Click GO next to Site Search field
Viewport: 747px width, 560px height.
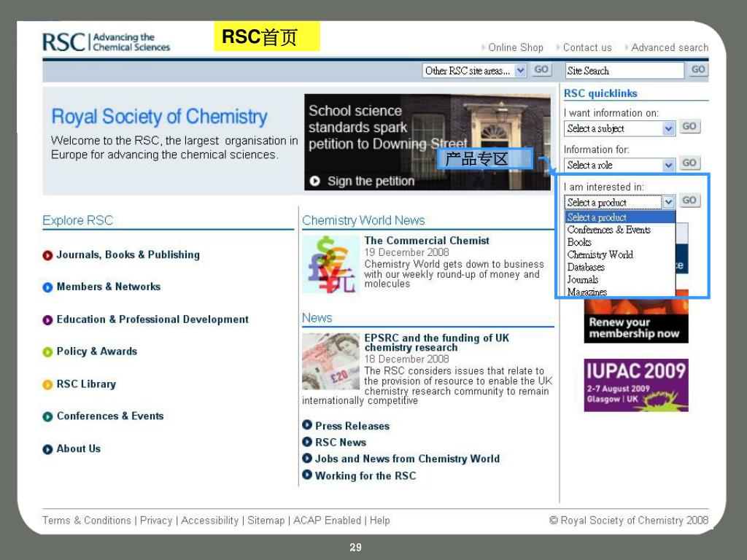[698, 69]
